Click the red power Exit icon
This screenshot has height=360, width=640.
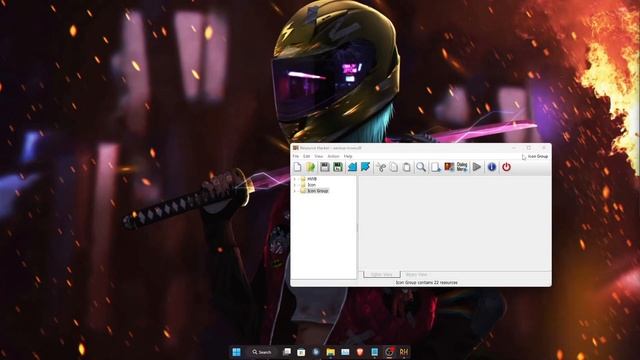tap(507, 167)
